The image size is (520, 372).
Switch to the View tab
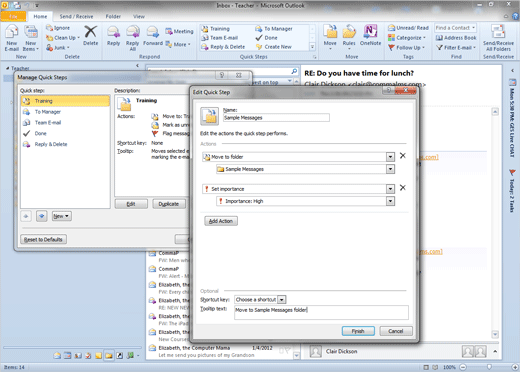pyautogui.click(x=139, y=16)
